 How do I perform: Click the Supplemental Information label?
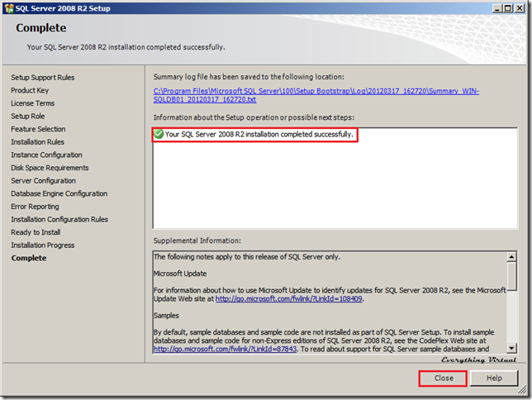(x=197, y=240)
